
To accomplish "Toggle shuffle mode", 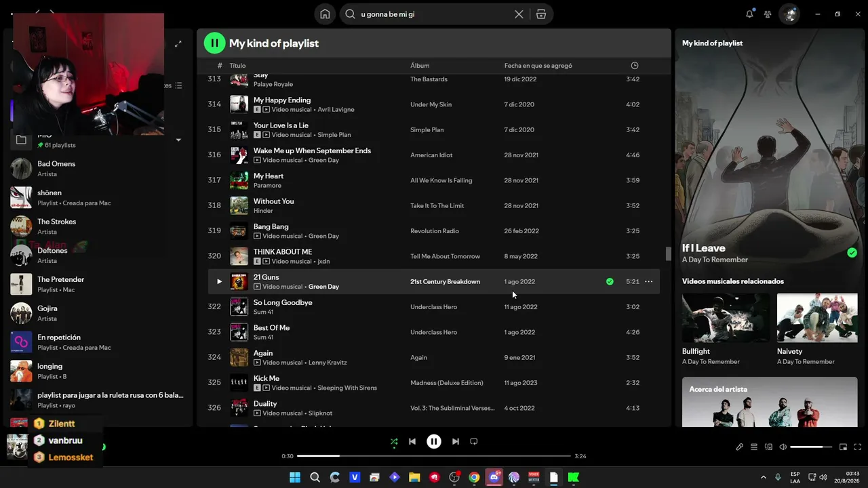I will click(394, 442).
